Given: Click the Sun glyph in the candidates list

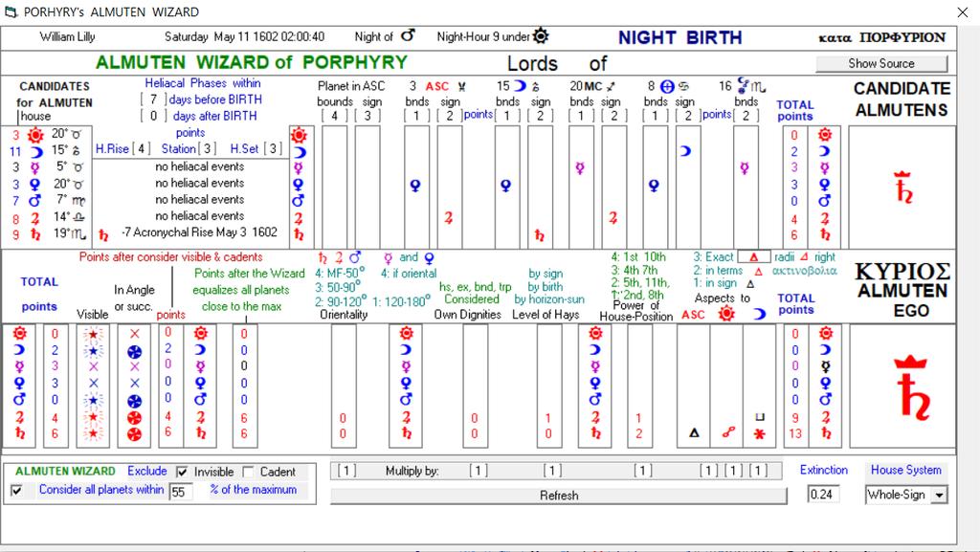Looking at the screenshot, I should (x=35, y=135).
